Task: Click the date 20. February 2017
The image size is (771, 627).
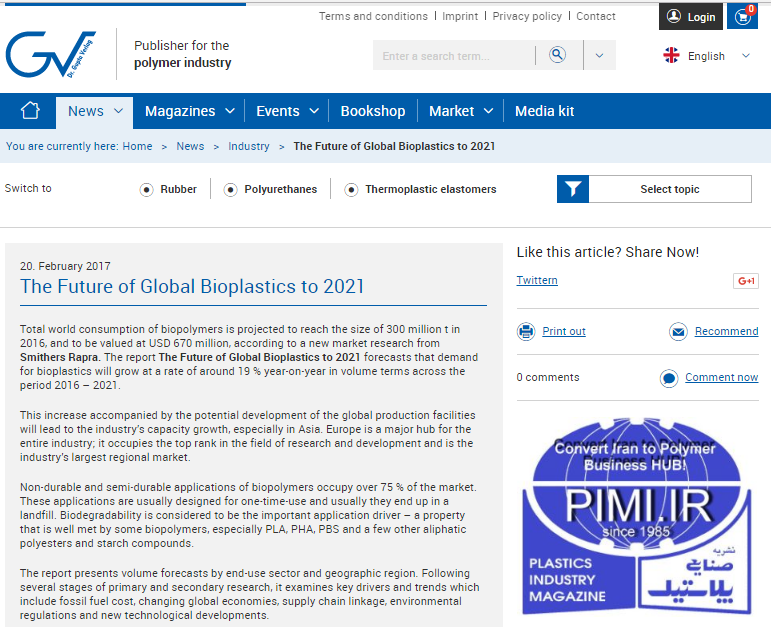Action: [x=65, y=266]
